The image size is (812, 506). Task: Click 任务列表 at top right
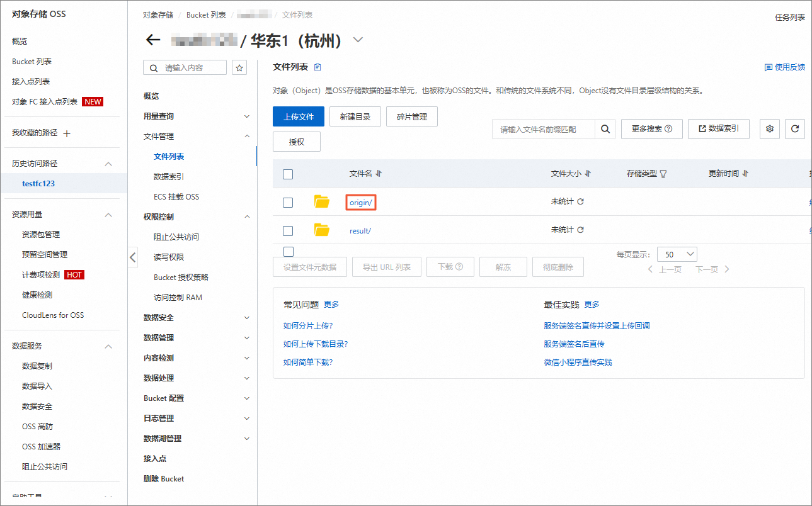(x=790, y=18)
